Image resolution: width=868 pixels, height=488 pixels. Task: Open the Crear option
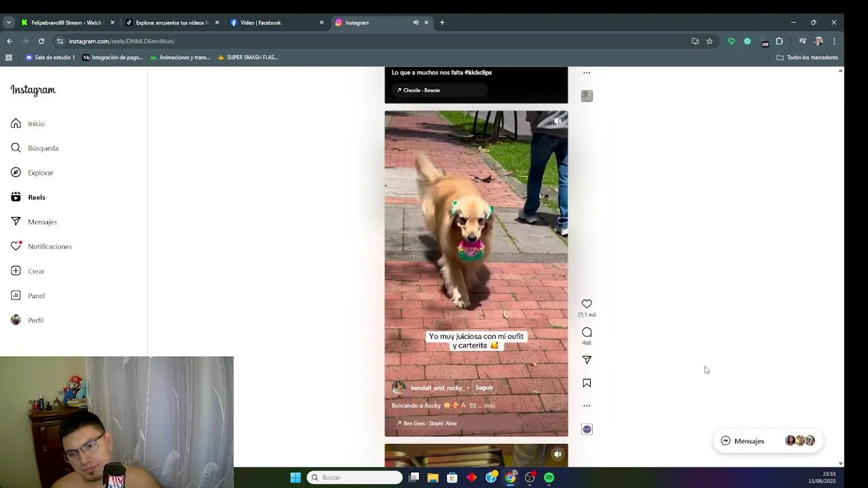(x=28, y=271)
